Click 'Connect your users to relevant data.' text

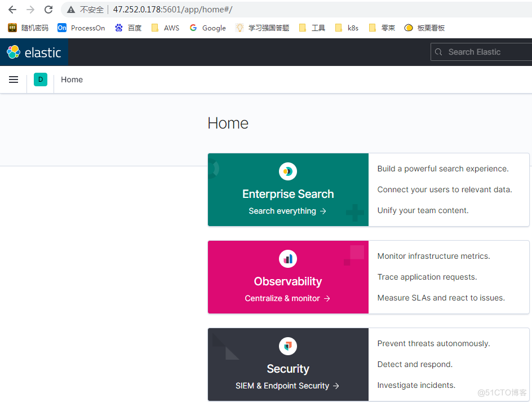pyautogui.click(x=445, y=189)
